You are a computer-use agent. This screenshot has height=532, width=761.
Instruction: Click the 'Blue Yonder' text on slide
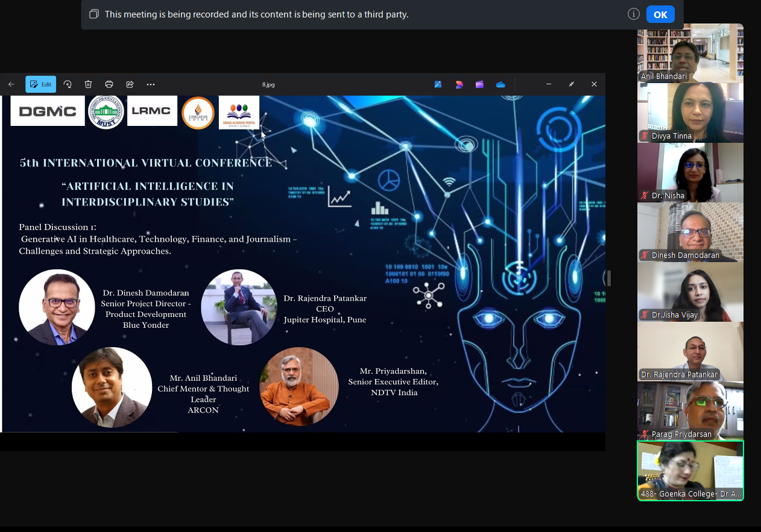146,325
